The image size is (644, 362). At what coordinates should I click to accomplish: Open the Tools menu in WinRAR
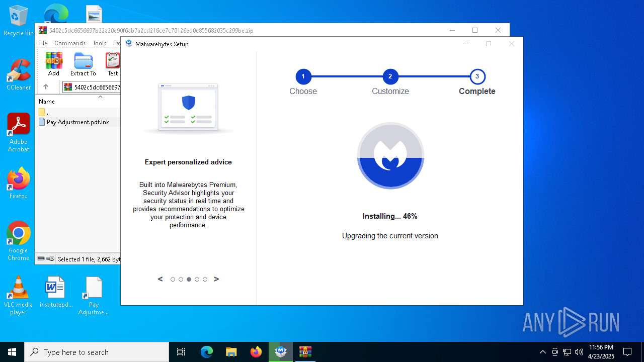click(x=99, y=43)
